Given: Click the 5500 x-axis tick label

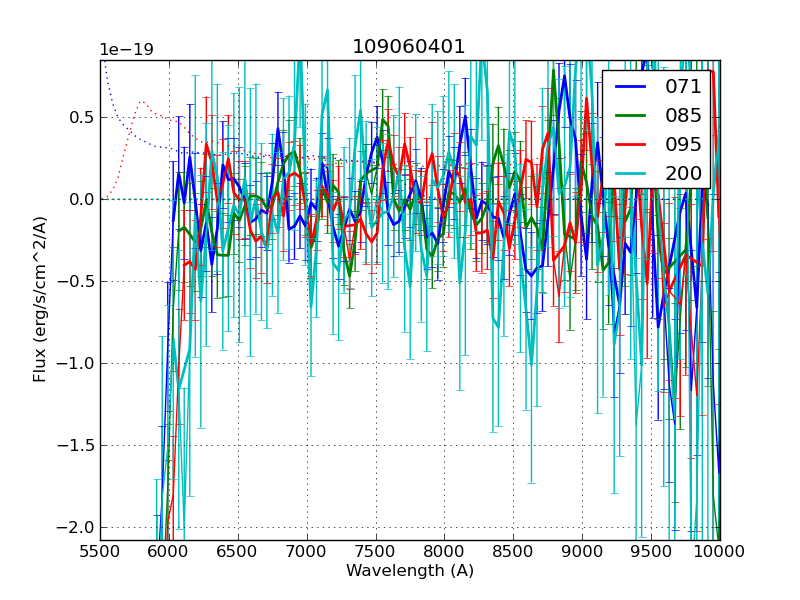Looking at the screenshot, I should click(100, 551).
